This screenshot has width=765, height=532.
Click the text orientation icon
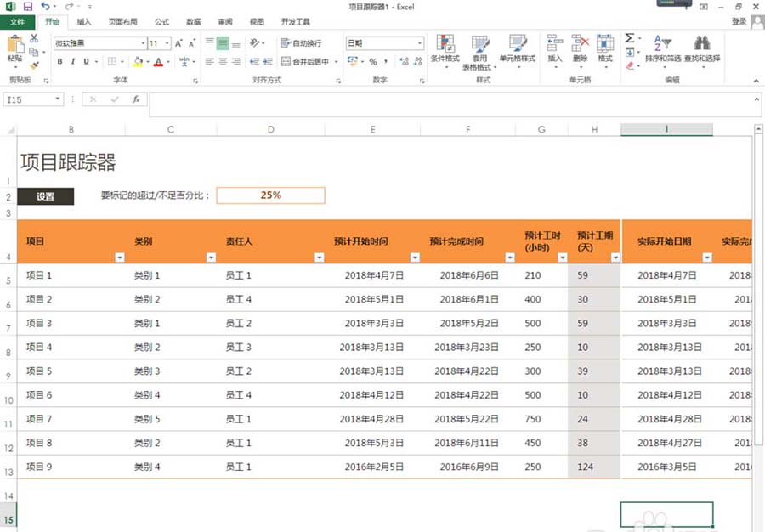click(255, 43)
